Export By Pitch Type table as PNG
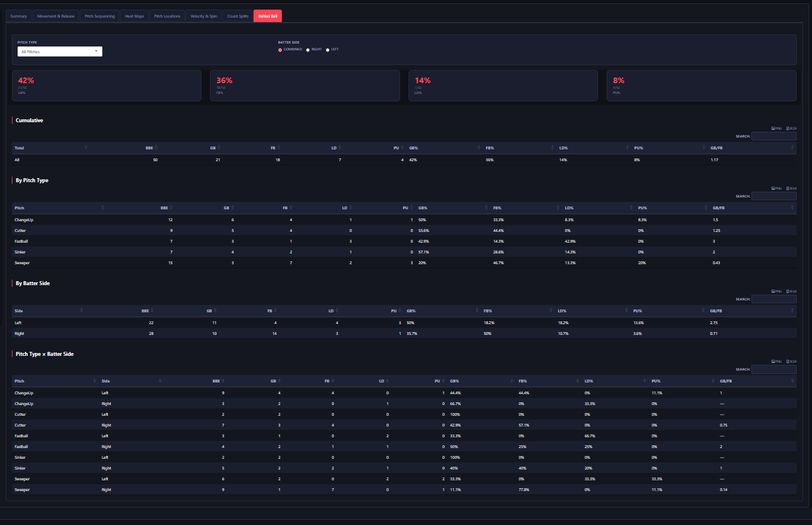 (776, 188)
